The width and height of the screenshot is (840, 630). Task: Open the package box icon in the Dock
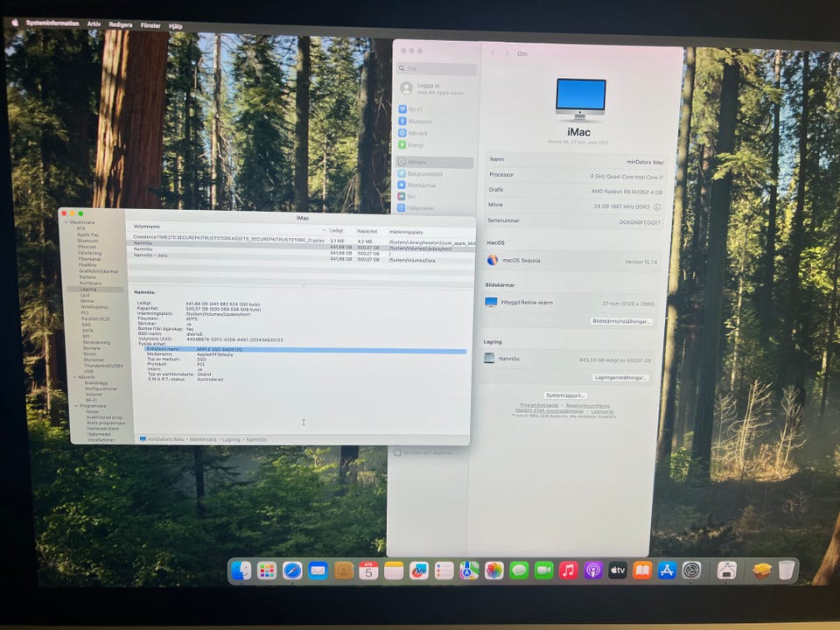tap(761, 570)
